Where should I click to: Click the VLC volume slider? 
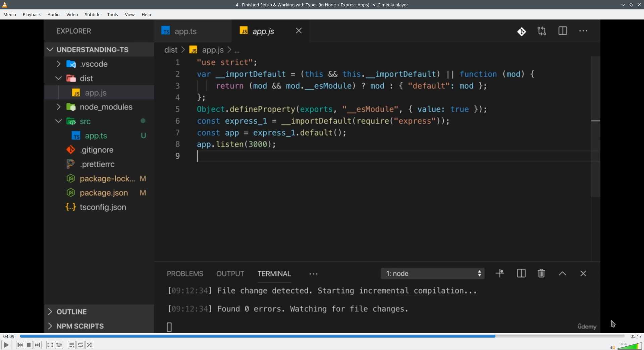pos(629,346)
